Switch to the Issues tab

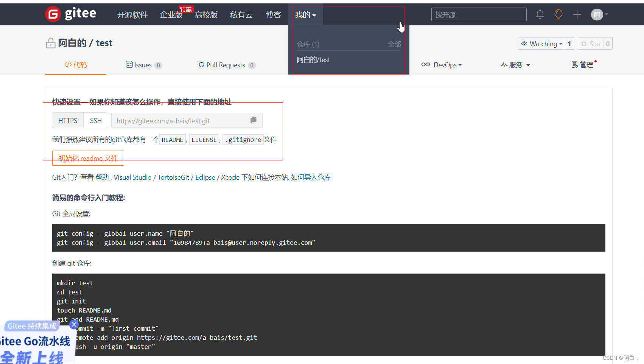click(144, 65)
